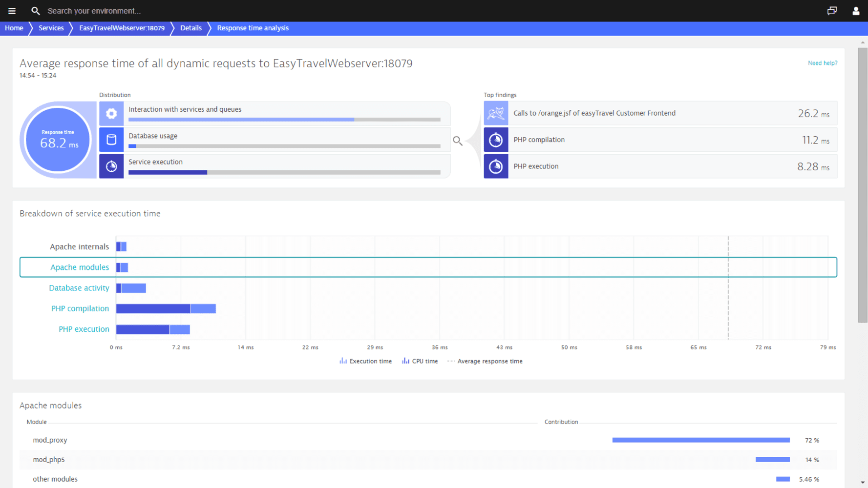Click the Need help? link

click(823, 63)
